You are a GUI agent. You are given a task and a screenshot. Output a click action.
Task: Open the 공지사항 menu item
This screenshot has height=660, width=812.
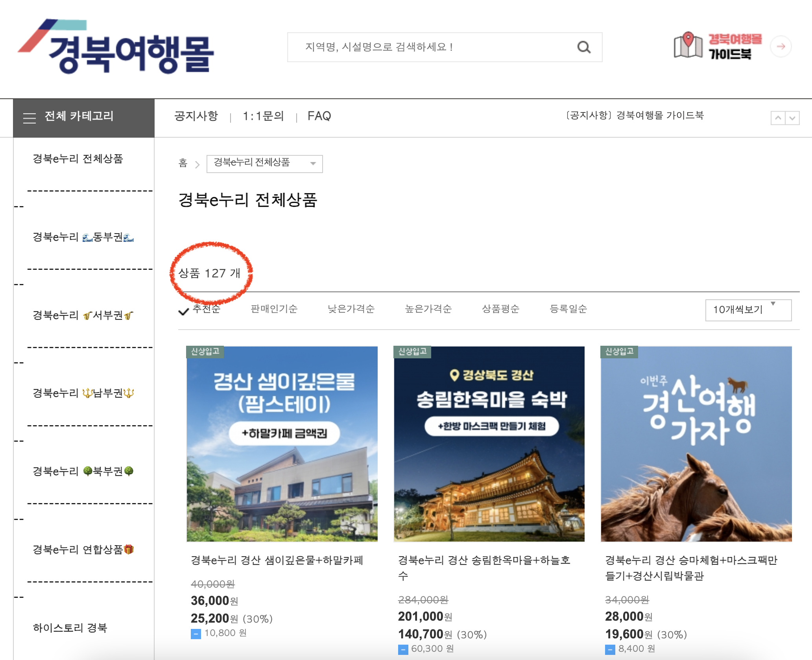(x=196, y=116)
